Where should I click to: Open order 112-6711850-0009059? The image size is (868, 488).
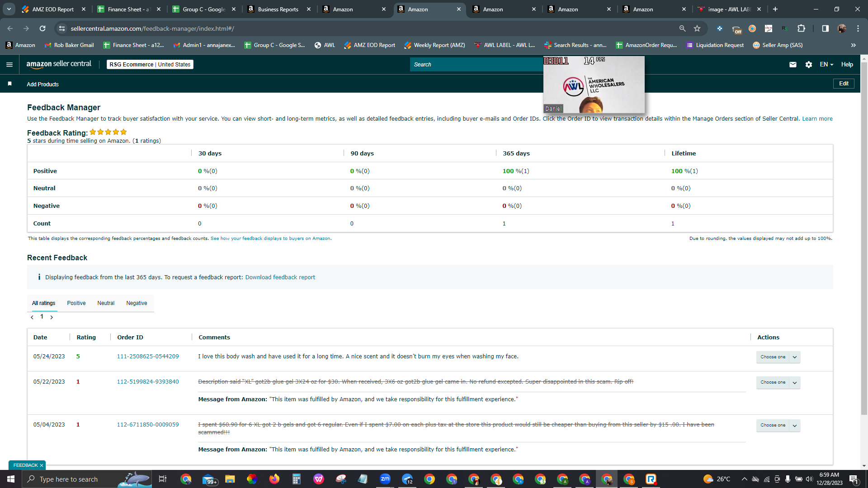pos(148,425)
